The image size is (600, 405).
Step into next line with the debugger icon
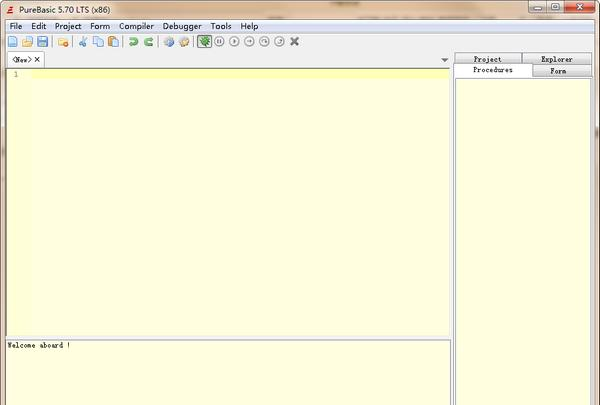click(249, 41)
